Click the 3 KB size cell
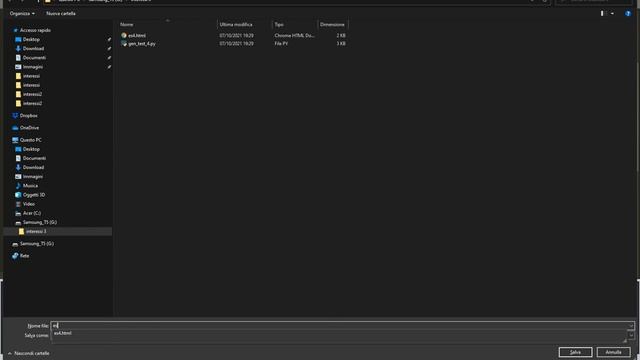 coord(341,43)
